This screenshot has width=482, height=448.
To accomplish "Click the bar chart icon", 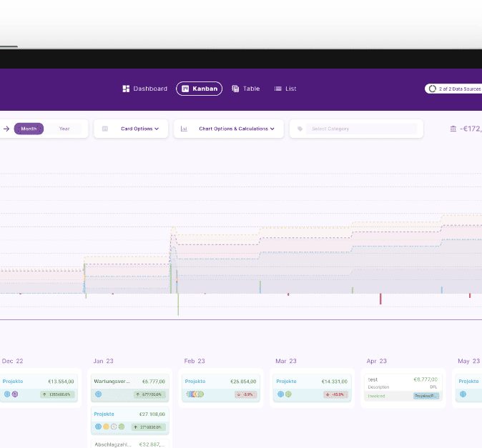I will coord(184,129).
